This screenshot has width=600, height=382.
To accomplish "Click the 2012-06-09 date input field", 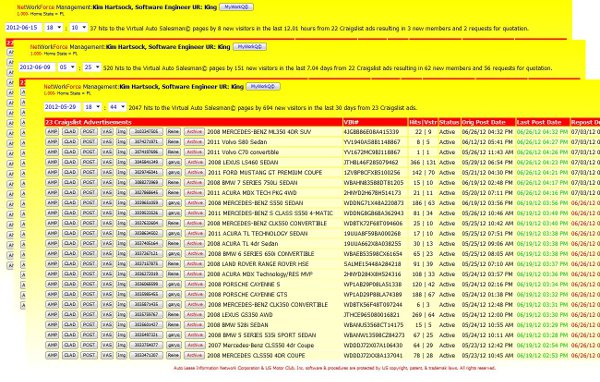I will pos(37,67).
